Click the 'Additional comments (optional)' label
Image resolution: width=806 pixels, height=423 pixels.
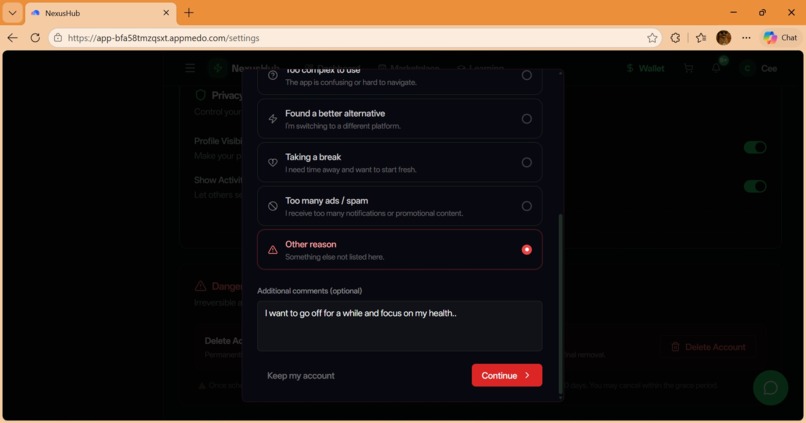(309, 291)
